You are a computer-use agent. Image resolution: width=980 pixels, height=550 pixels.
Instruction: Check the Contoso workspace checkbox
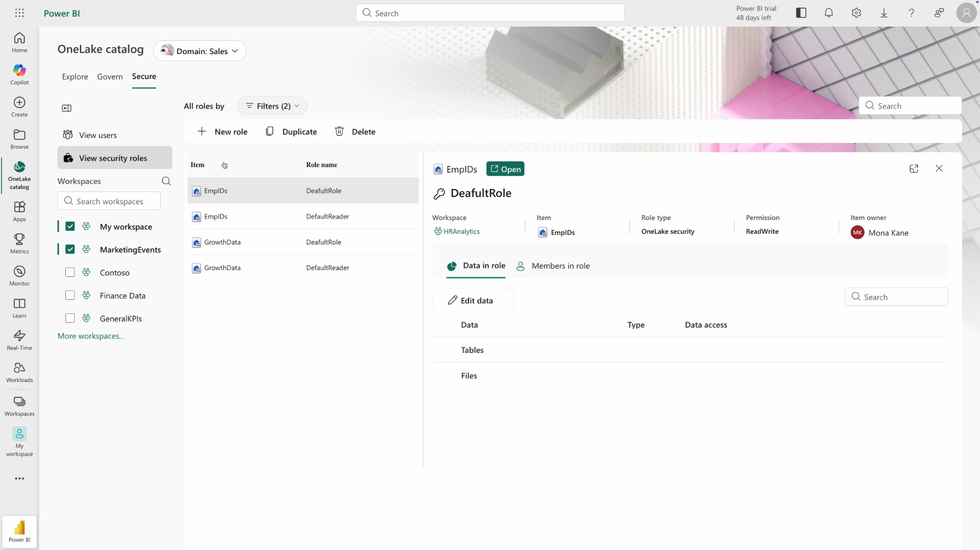pos(70,272)
